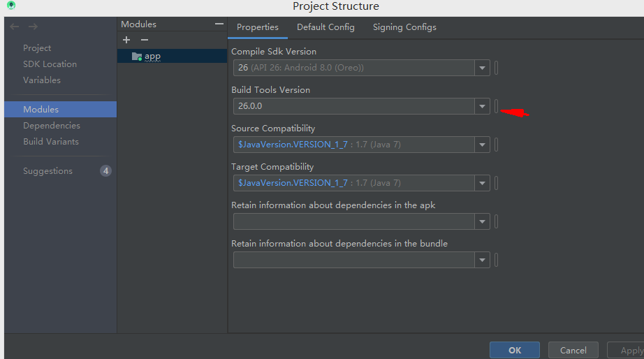Expand Target Compatibility dropdown arrow

[x=482, y=183]
